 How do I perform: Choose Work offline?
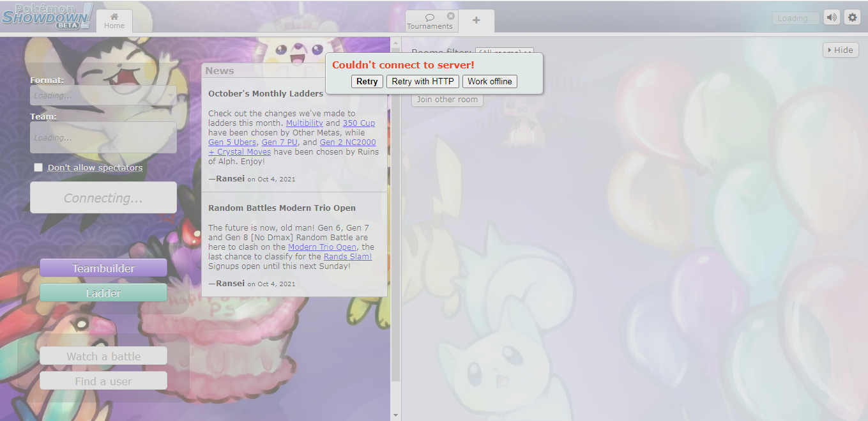489,81
